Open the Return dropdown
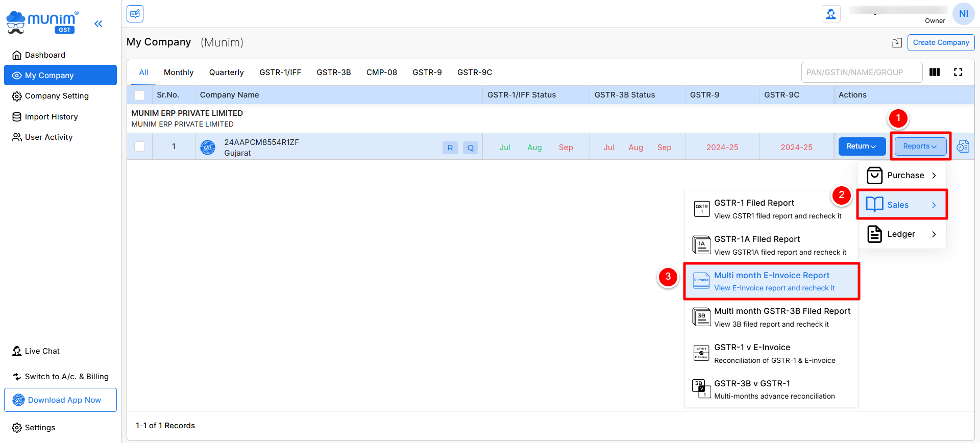Image resolution: width=980 pixels, height=443 pixels. tap(862, 146)
